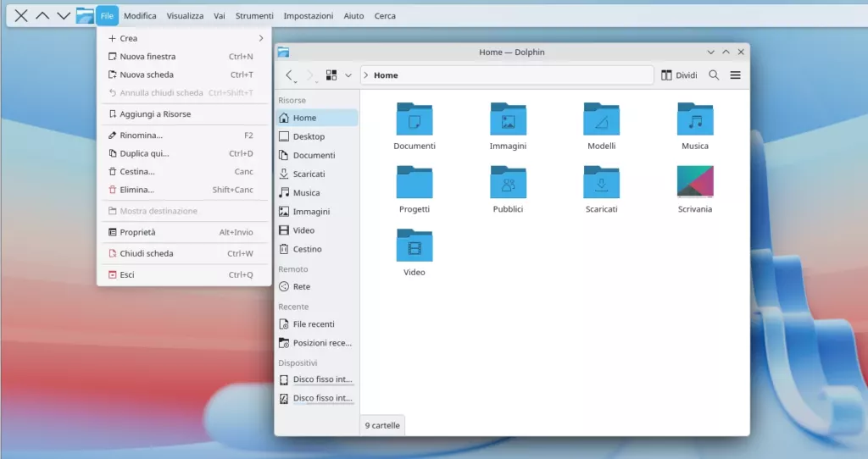This screenshot has width=868, height=459.
Task: Choose Chiudi scheda from File menu
Action: click(x=184, y=253)
